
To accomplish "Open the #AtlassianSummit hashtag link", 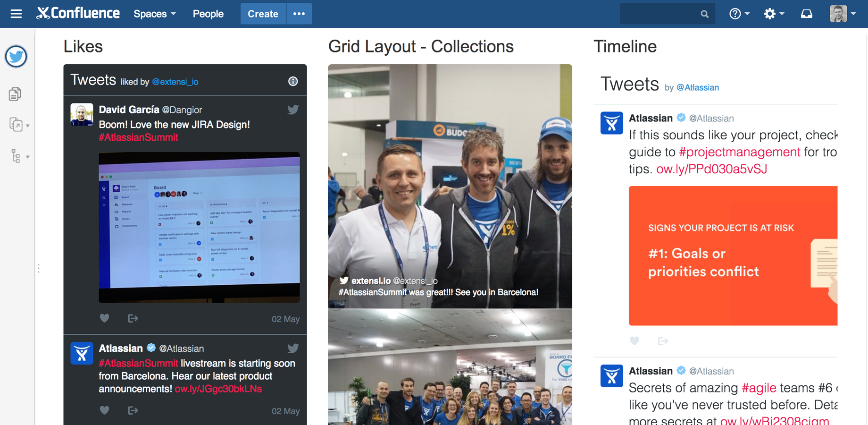I will [138, 137].
